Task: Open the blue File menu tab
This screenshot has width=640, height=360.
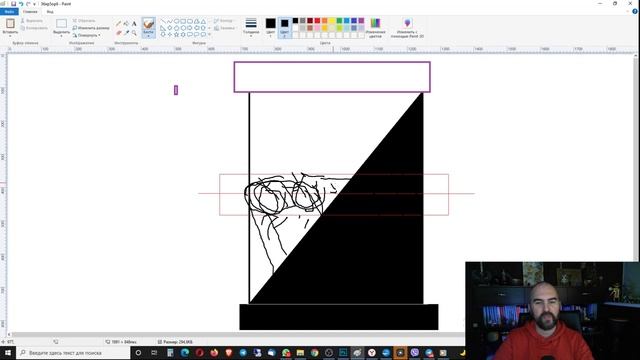Action: pyautogui.click(x=9, y=11)
